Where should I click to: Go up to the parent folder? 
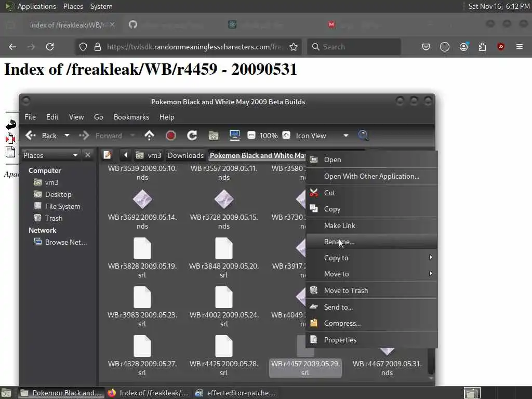pos(149,136)
